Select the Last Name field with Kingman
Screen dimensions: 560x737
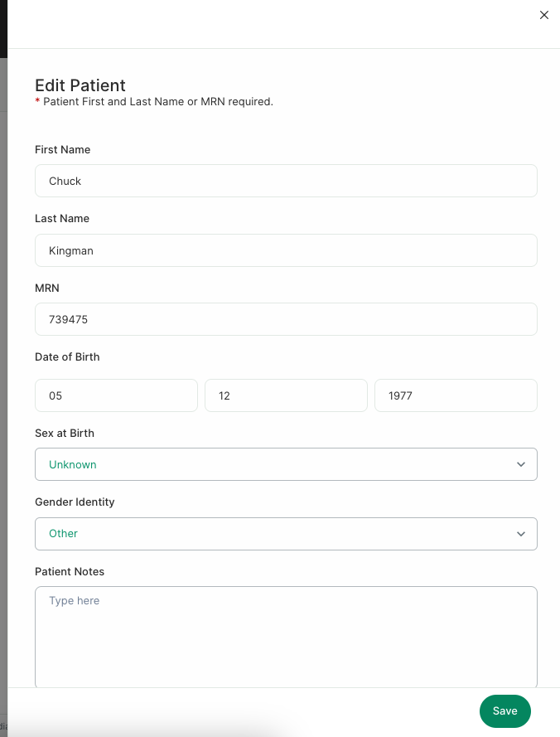click(286, 250)
